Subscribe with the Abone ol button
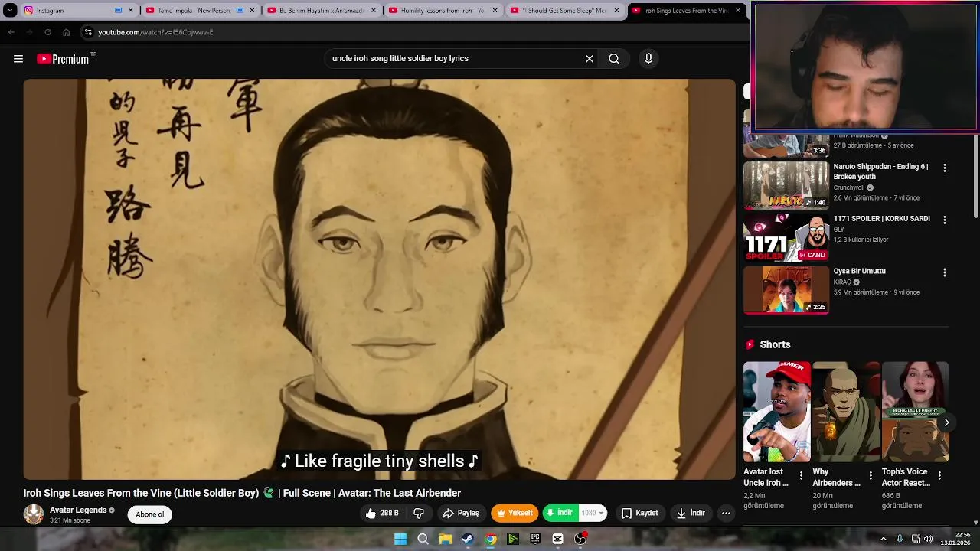980x551 pixels. pyautogui.click(x=150, y=514)
